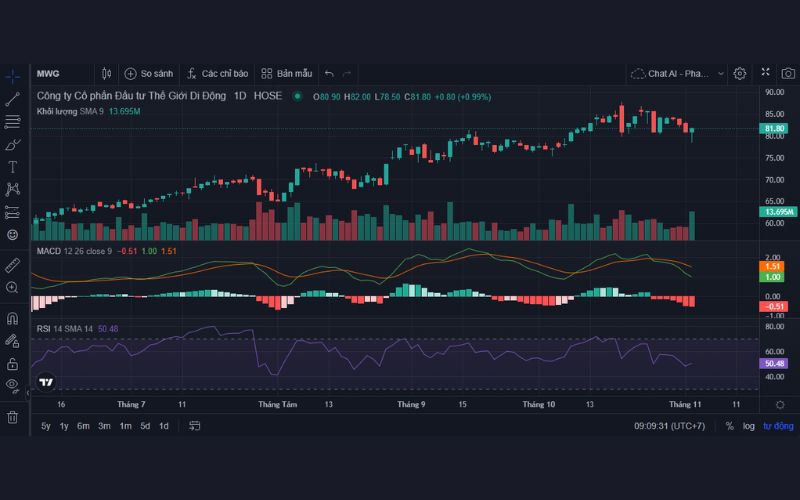This screenshot has height=500, width=800.
Task: Toggle log scale on the price axis
Action: click(749, 426)
